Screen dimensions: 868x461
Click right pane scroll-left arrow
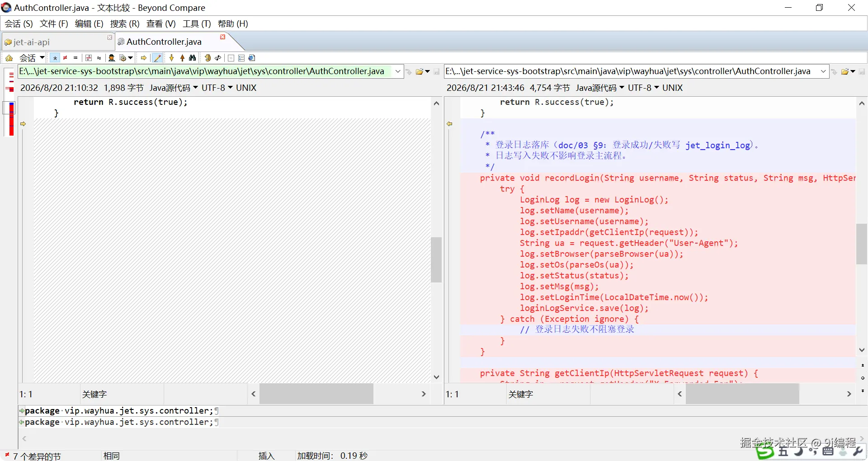coord(679,394)
